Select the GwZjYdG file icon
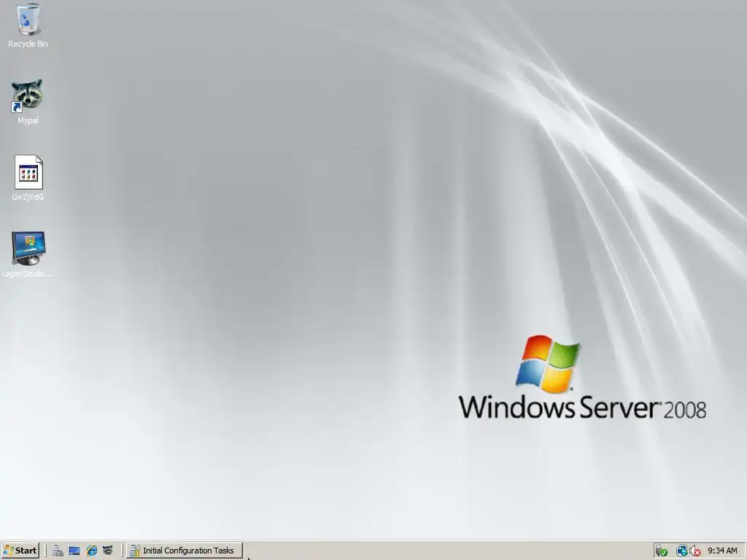The width and height of the screenshot is (747, 560). click(28, 178)
